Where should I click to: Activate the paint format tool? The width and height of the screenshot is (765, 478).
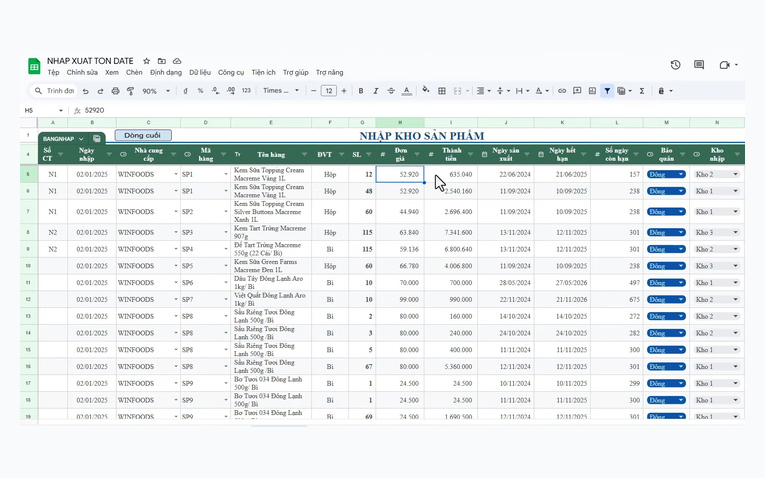[x=130, y=91]
